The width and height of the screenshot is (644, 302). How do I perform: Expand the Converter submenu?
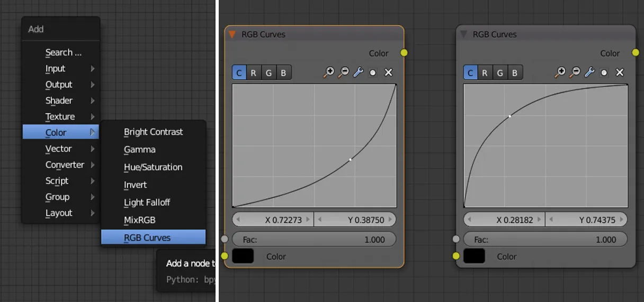coord(61,165)
